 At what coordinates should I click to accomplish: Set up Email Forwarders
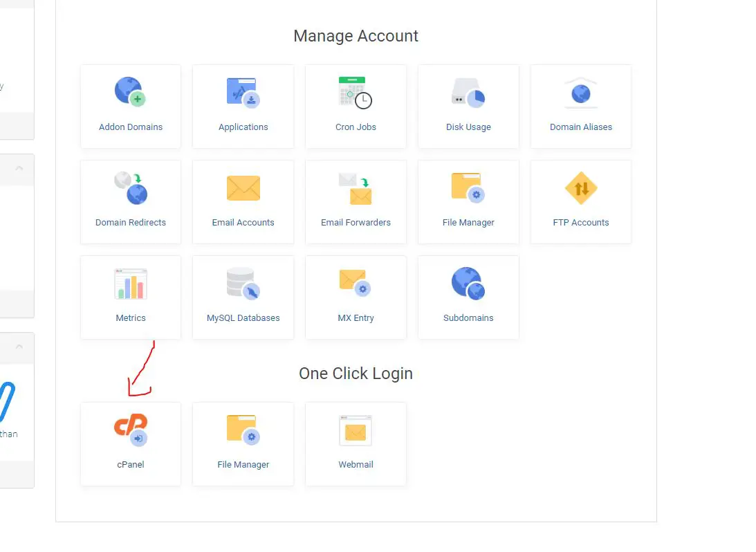click(x=356, y=201)
